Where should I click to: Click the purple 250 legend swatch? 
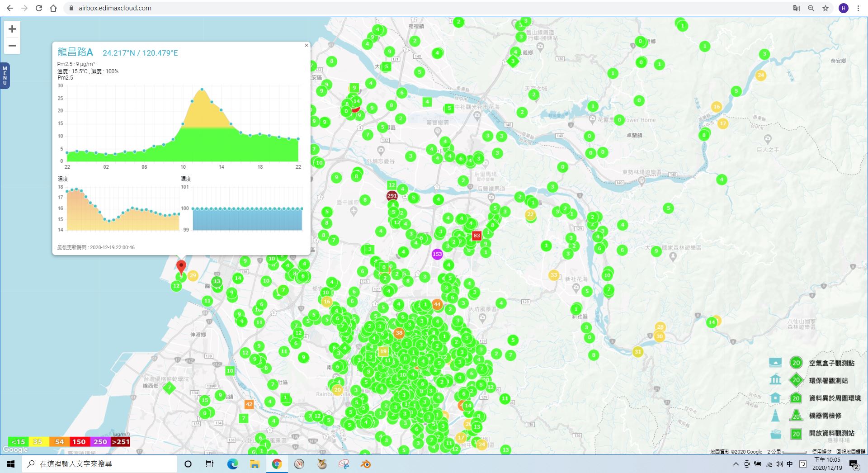[x=100, y=442]
